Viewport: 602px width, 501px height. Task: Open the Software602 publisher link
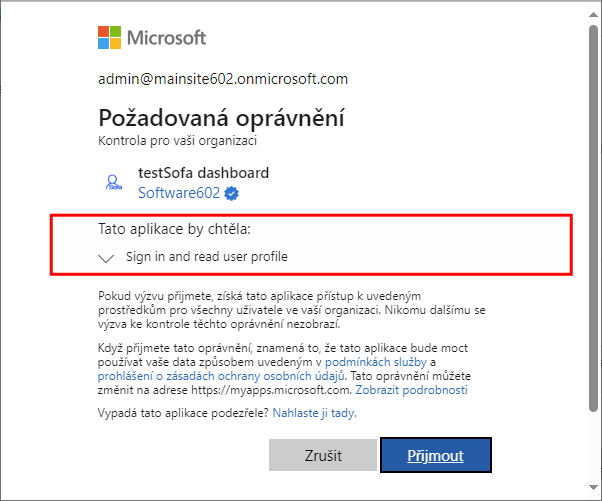coord(179,193)
